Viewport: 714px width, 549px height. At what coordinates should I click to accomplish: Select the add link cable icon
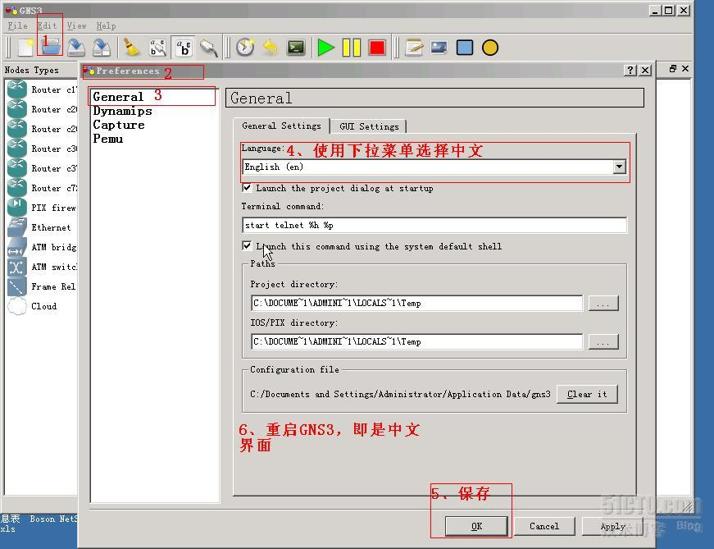209,47
